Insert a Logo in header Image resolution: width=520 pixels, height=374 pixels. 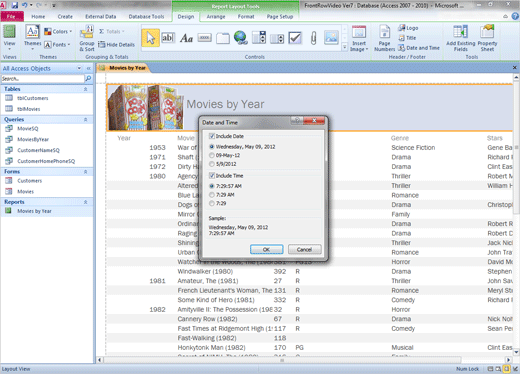click(408, 28)
